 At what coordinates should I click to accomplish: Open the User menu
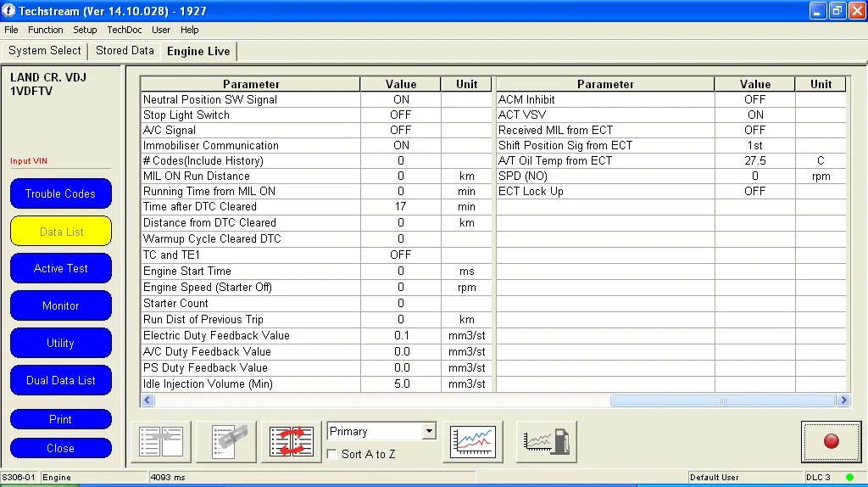[161, 30]
